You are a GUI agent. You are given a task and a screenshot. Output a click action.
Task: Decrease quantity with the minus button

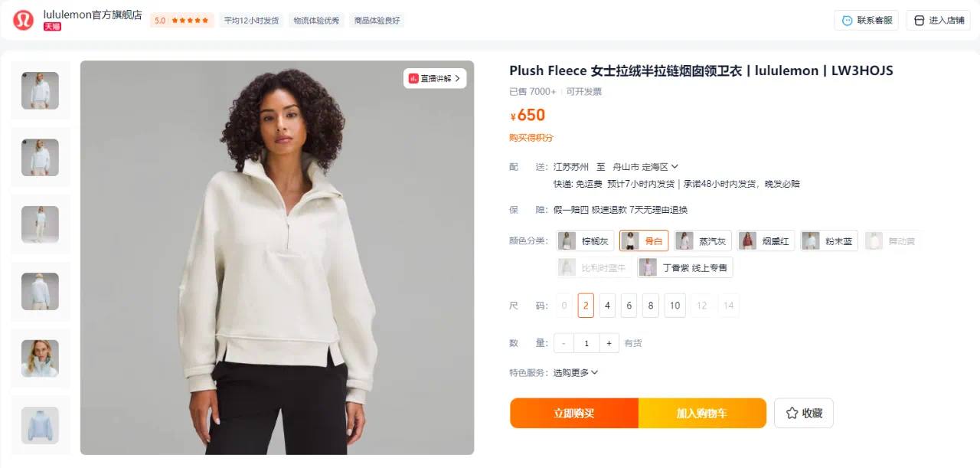tap(564, 343)
